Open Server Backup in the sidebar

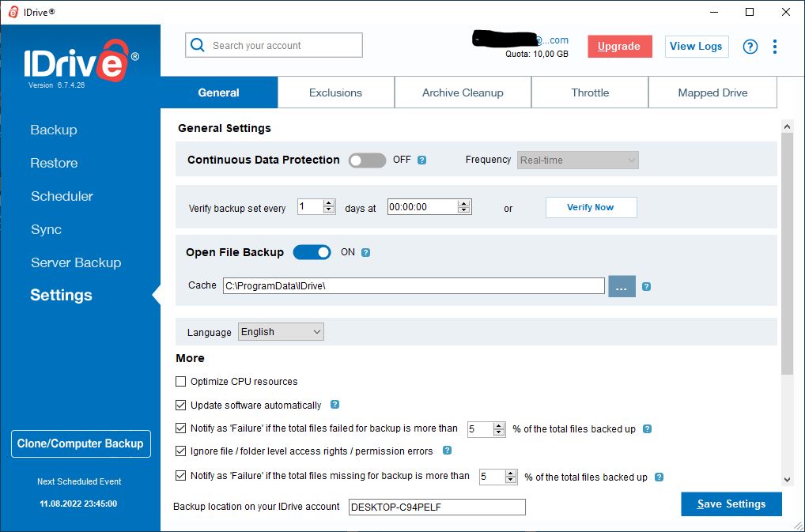point(76,262)
